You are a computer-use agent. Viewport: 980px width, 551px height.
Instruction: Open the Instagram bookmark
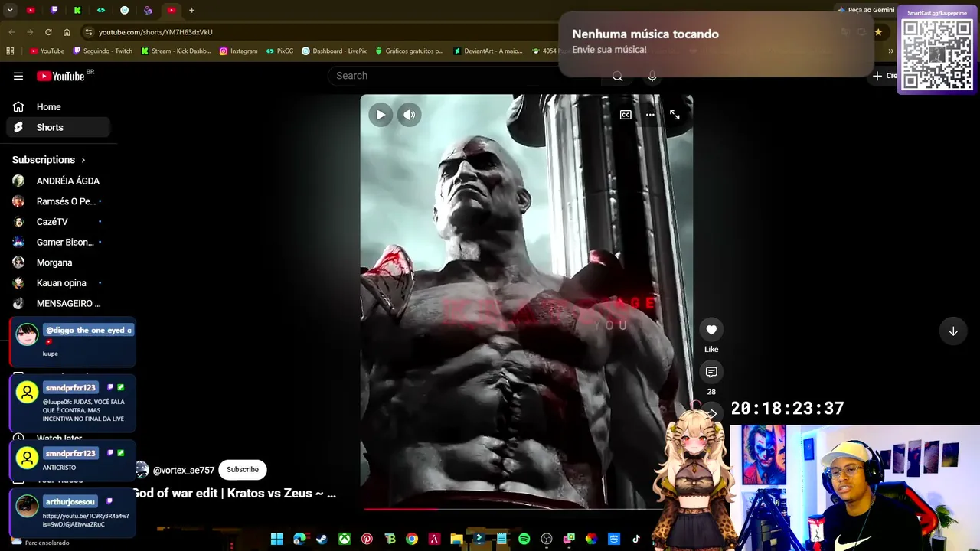pyautogui.click(x=238, y=51)
